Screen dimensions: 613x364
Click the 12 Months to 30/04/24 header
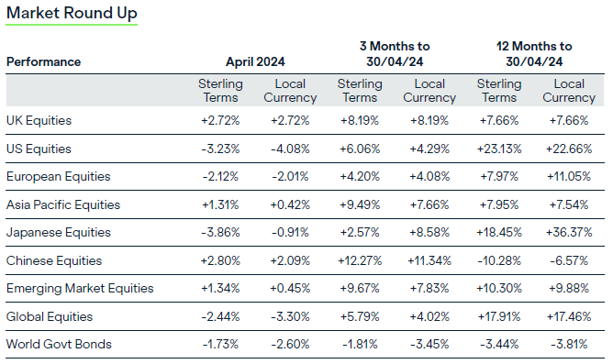tap(534, 54)
